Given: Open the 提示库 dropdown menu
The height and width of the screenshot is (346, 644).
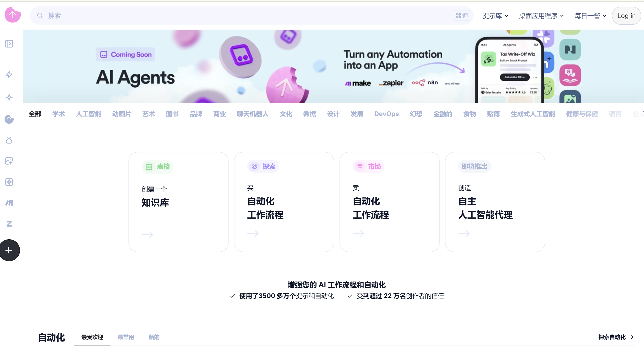Looking at the screenshot, I should pos(495,15).
